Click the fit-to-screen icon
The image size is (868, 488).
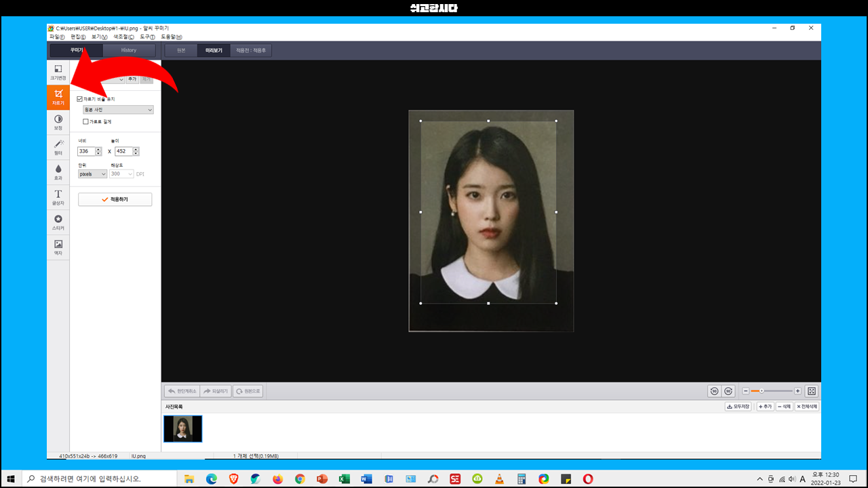point(812,391)
